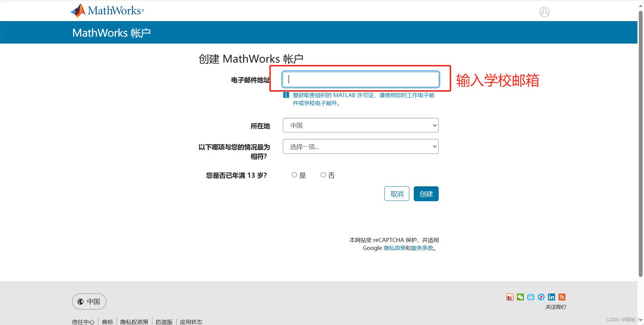
Task: Click the RSS feed icon
Action: 562,297
